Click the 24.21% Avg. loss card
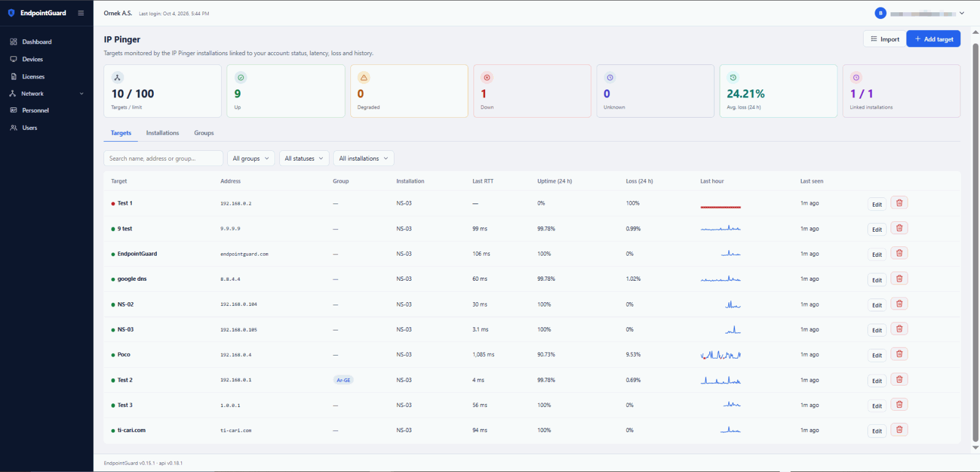 778,91
